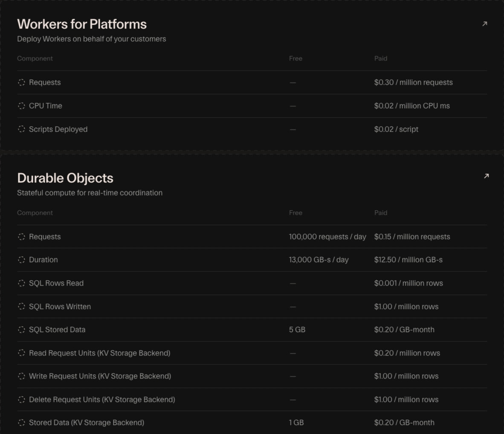The height and width of the screenshot is (434, 504).
Task: Click the '13,000 GB-s / day' free value
Action: pyautogui.click(x=319, y=260)
